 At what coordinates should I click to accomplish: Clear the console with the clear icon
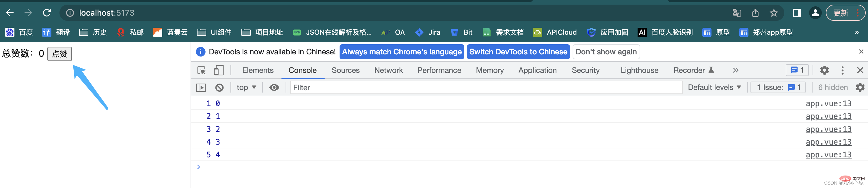point(219,88)
